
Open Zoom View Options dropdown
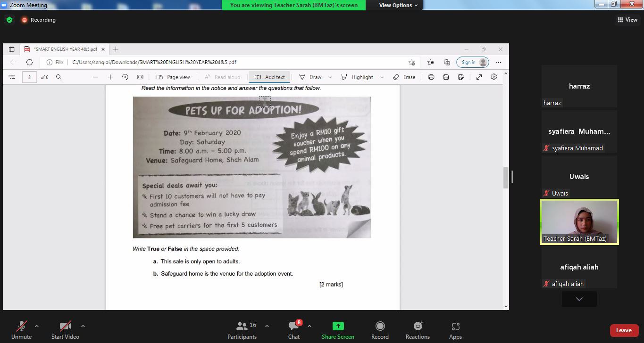coord(398,5)
